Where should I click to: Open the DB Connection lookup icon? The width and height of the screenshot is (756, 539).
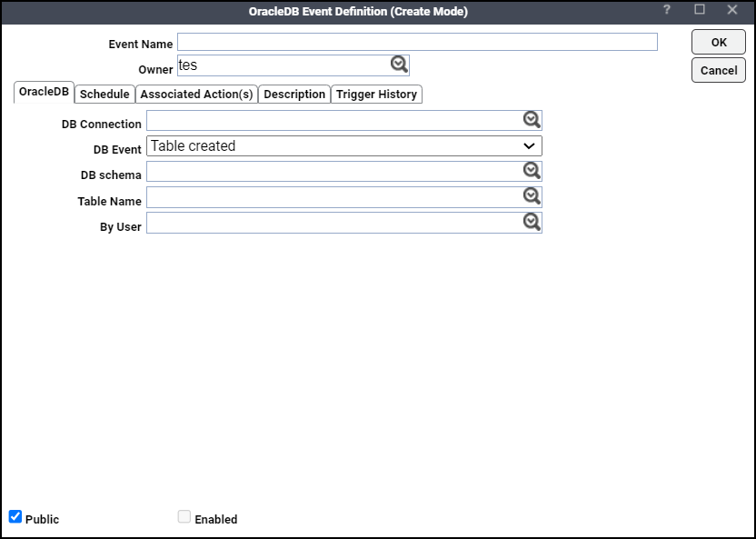point(532,120)
